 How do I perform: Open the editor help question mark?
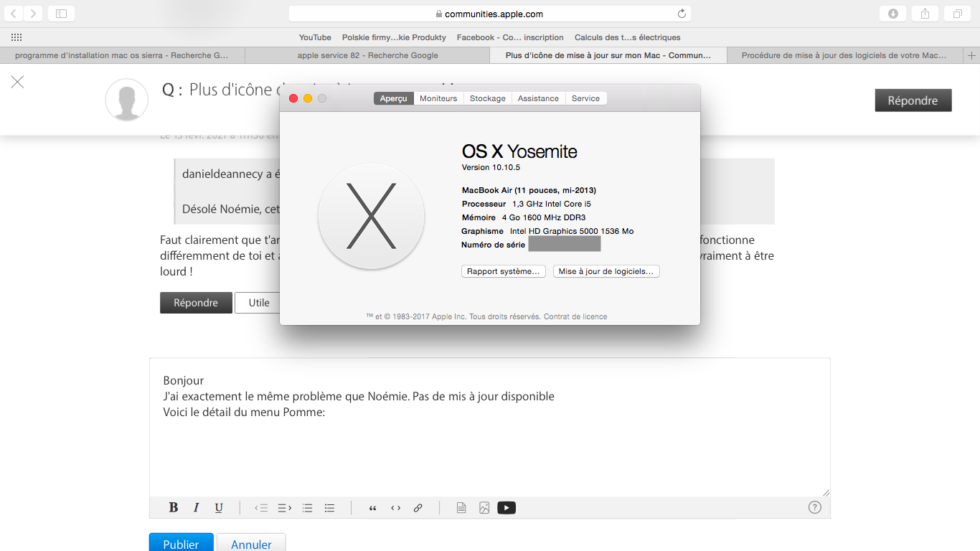pos(814,507)
